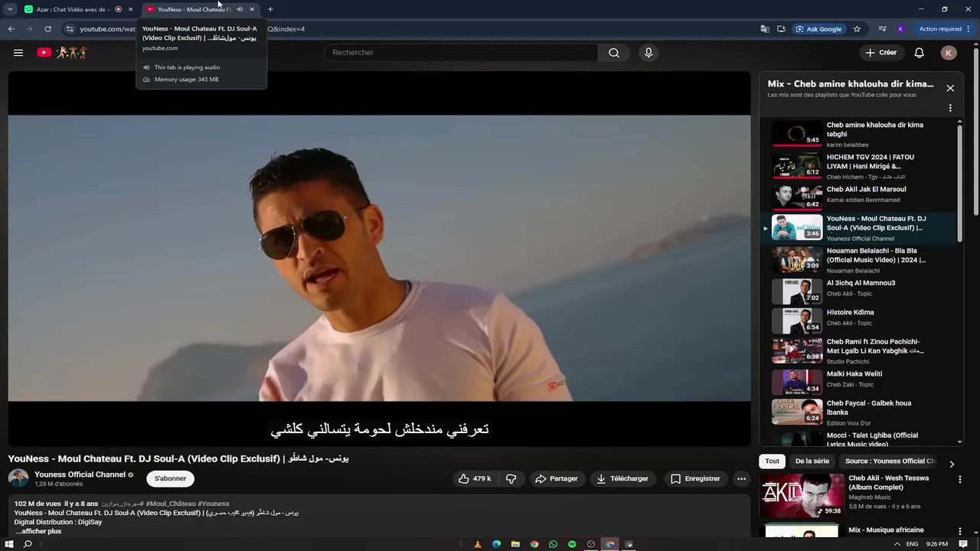Image resolution: width=980 pixels, height=551 pixels.
Task: Bookmark this page with star icon
Action: point(857,29)
